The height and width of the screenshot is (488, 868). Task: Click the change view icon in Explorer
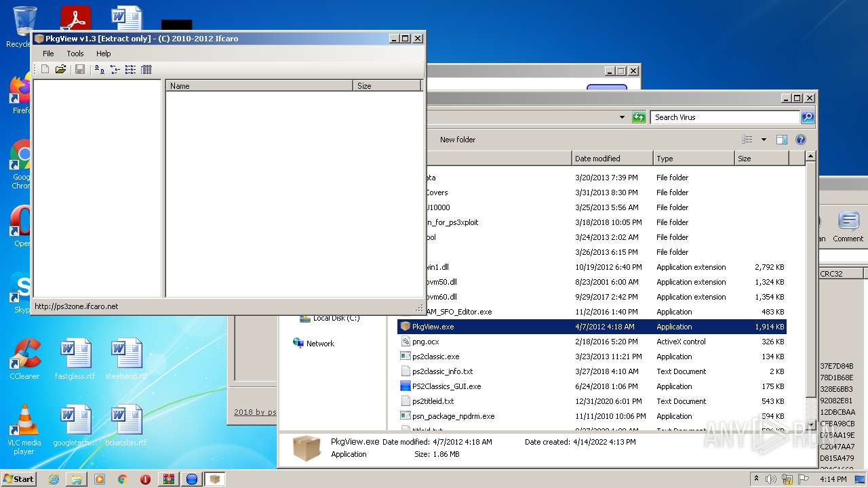747,140
